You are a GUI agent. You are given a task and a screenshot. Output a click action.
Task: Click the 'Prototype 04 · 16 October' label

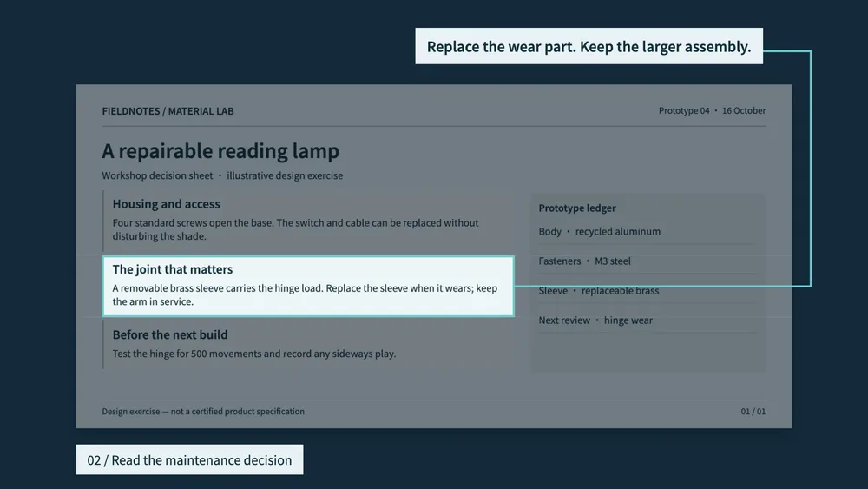[x=712, y=111]
